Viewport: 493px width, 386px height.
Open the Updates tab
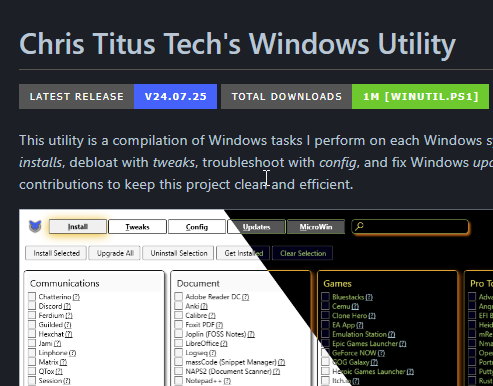pos(256,227)
